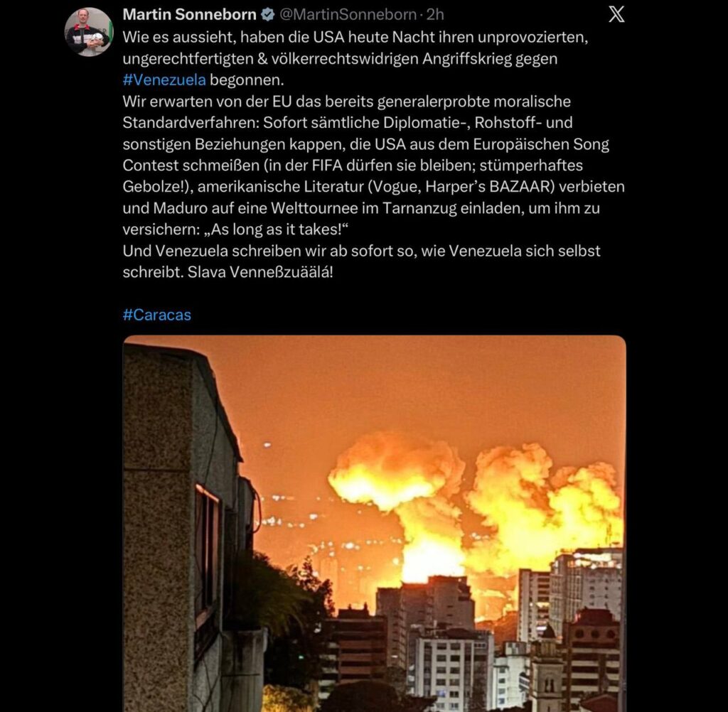Click the tweet line starting "Wie es aussieht"
This screenshot has height=712, width=728.
click(x=355, y=37)
